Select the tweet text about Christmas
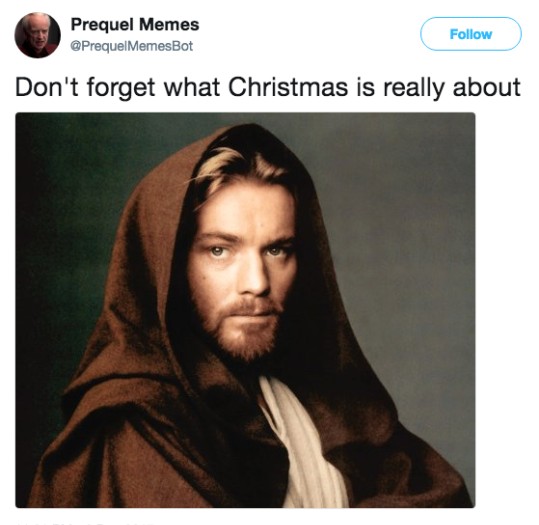Screen dimensions: 539x525 coord(268,87)
